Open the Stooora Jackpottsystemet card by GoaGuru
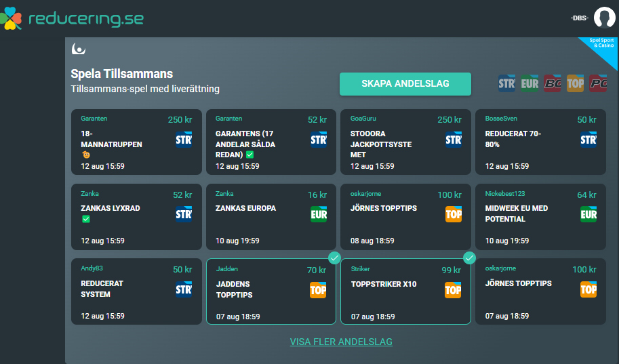619x364 pixels. [x=405, y=142]
